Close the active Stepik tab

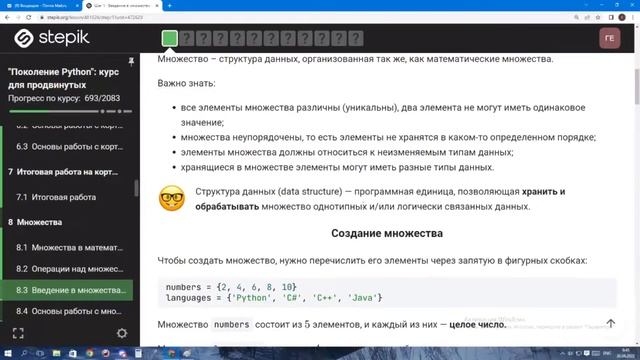pyautogui.click(x=157, y=6)
